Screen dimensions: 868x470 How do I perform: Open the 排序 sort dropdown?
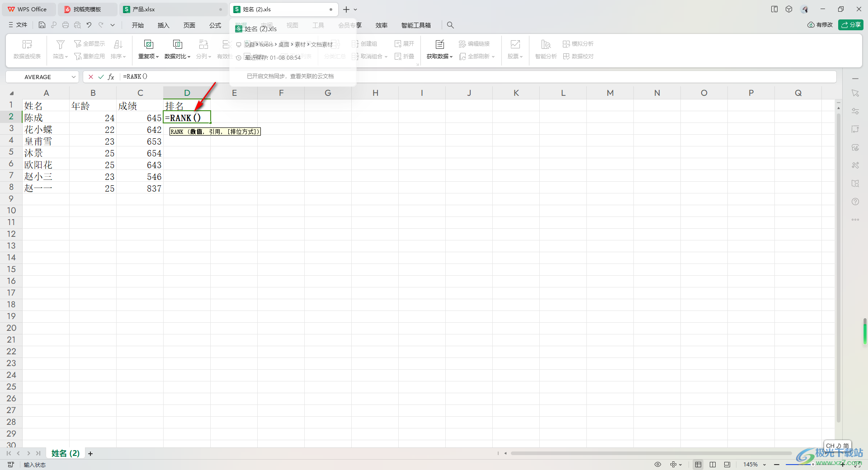[x=118, y=49]
